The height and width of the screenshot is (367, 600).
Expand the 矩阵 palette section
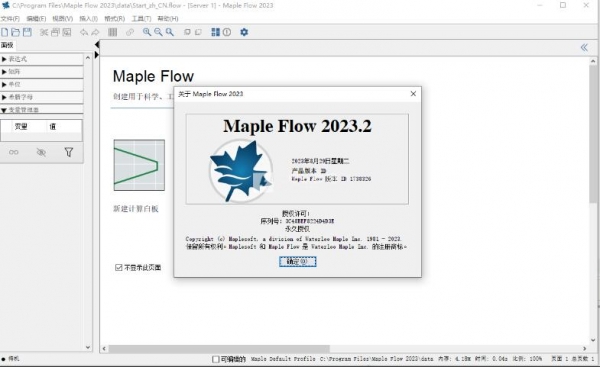pyautogui.click(x=42, y=72)
